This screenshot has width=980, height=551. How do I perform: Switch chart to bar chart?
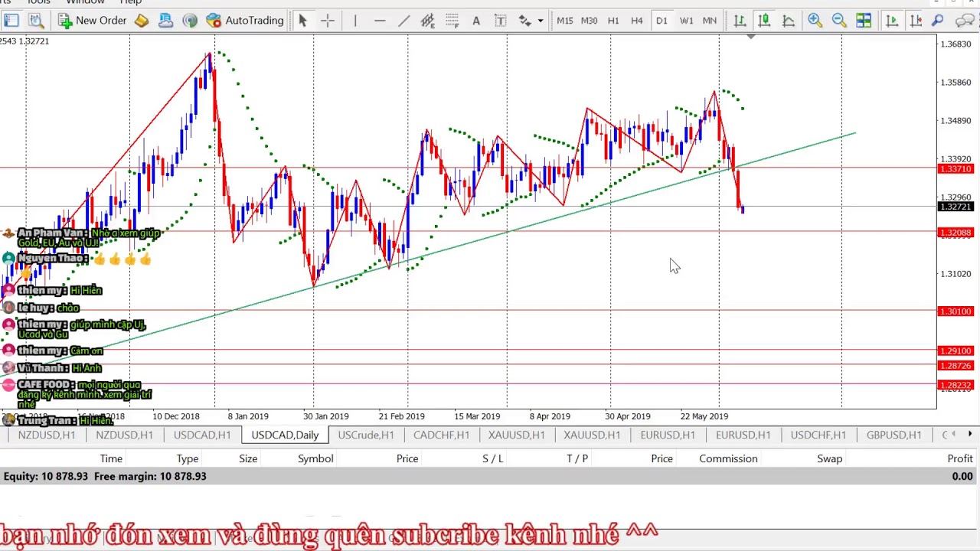[x=740, y=21]
